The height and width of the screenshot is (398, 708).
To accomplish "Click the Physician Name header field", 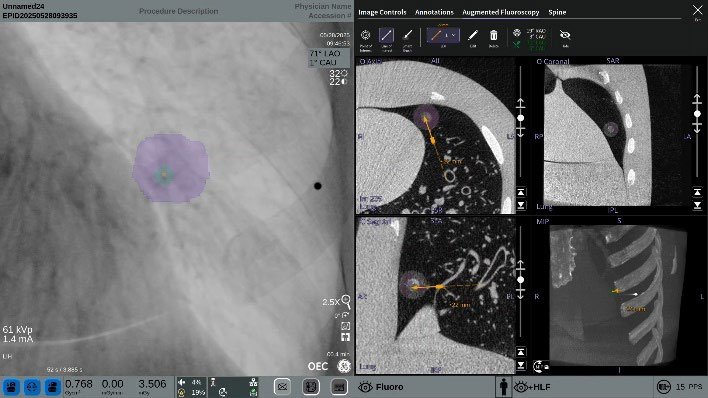I will (323, 7).
